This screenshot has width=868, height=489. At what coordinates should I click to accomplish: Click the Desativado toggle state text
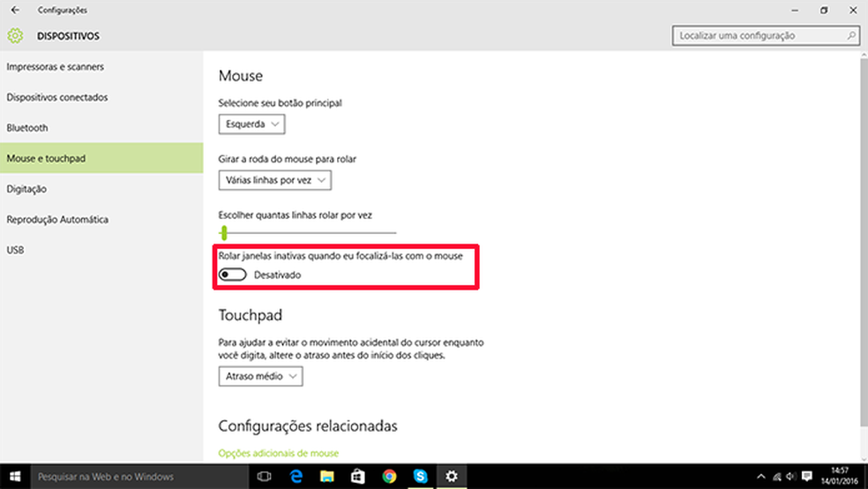coord(277,275)
